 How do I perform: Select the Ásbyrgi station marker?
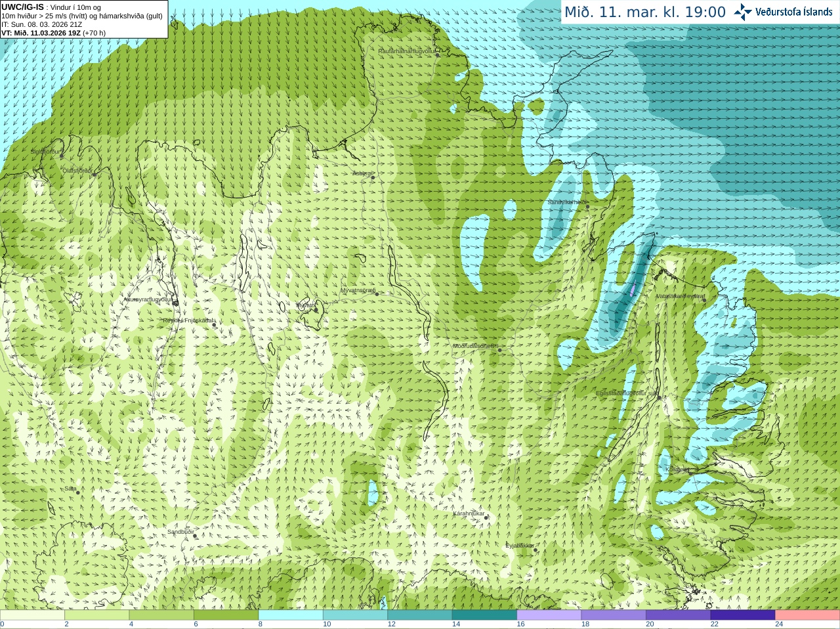(x=373, y=177)
